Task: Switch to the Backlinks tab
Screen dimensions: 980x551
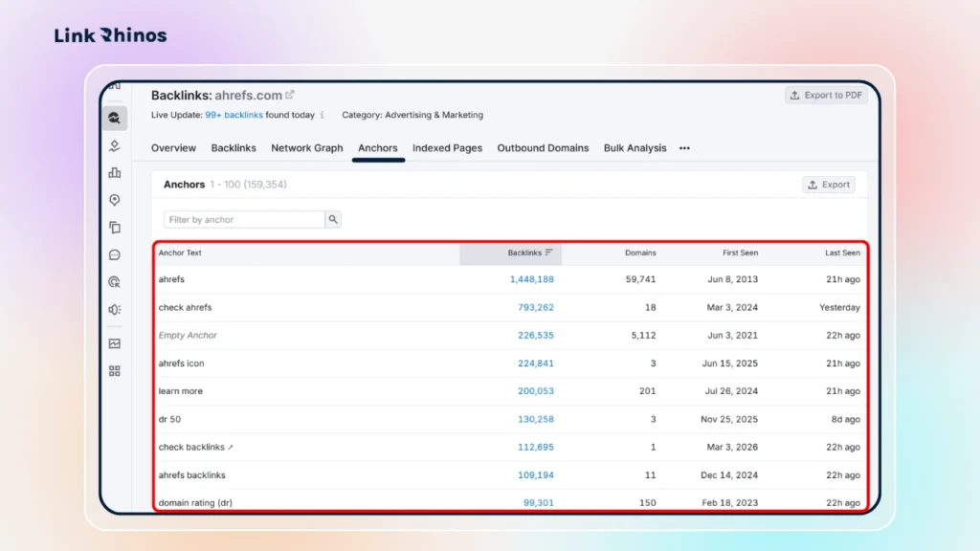Action: pyautogui.click(x=234, y=148)
